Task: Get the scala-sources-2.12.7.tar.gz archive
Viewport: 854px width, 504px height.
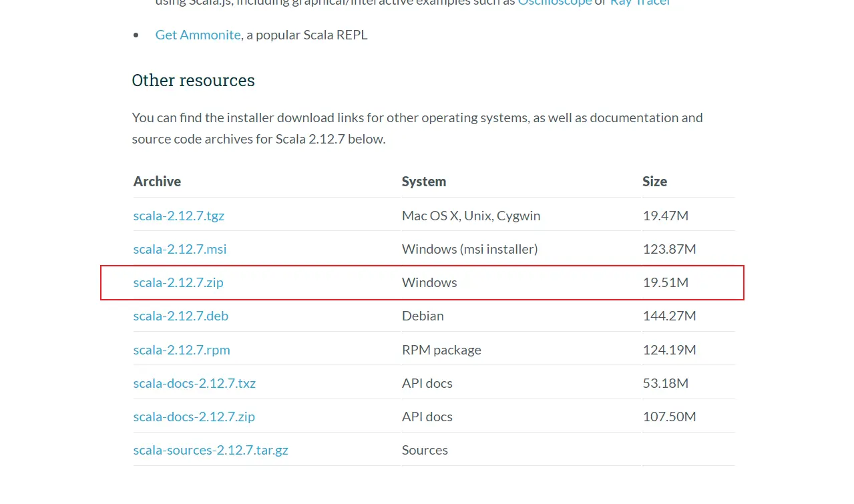Action: [x=210, y=450]
